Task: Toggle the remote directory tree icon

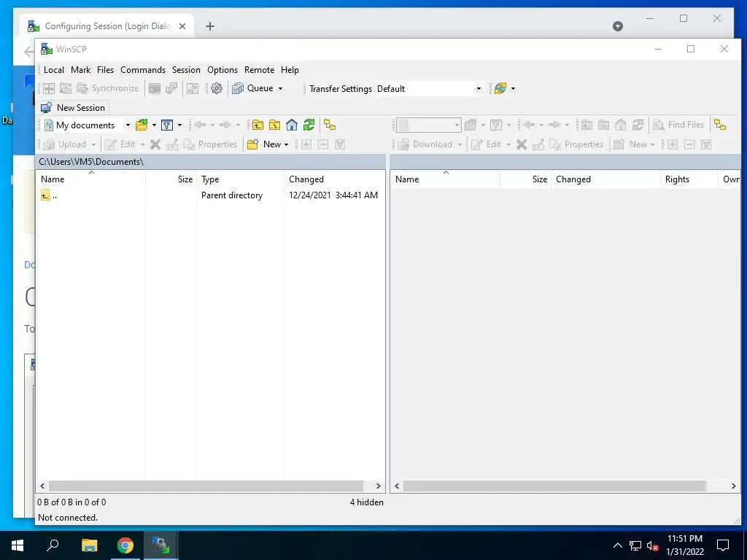Action: click(x=720, y=125)
